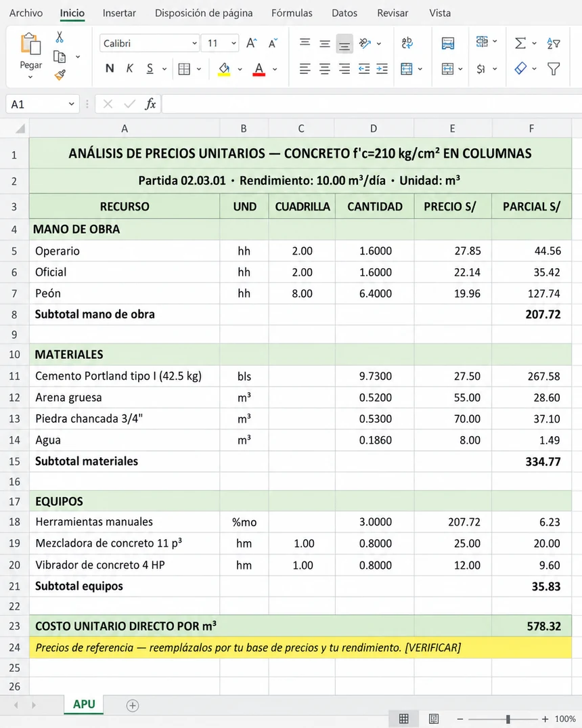
Task: Click the Merge and Center icon
Action: coord(407,69)
